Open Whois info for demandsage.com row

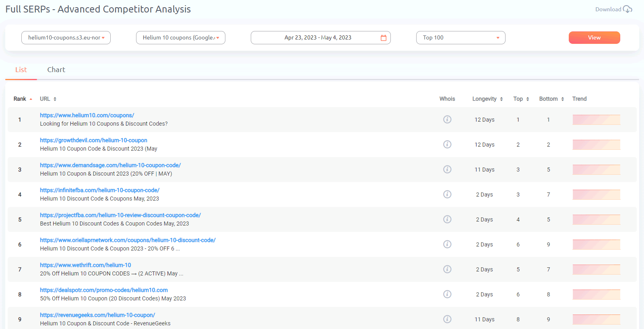447,170
